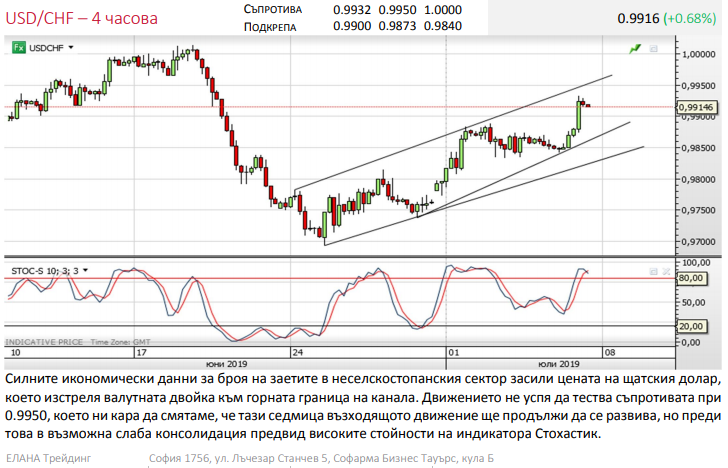Viewport: 728px width, 468px height.
Task: Click the green trend arrow chart icon
Action: (635, 49)
